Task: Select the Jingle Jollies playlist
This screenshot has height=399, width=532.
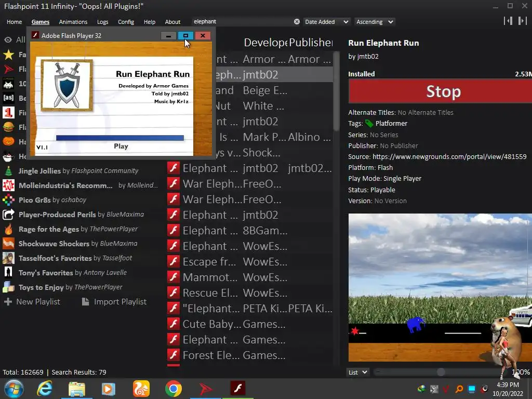Action: [x=79, y=170]
